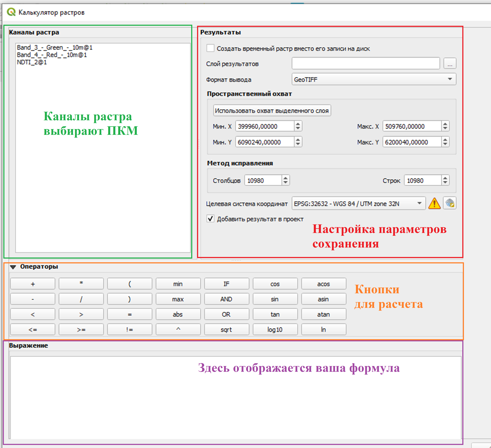Click the use selected layer extent button
Screen dimensions: 491x448
pyautogui.click(x=272, y=111)
